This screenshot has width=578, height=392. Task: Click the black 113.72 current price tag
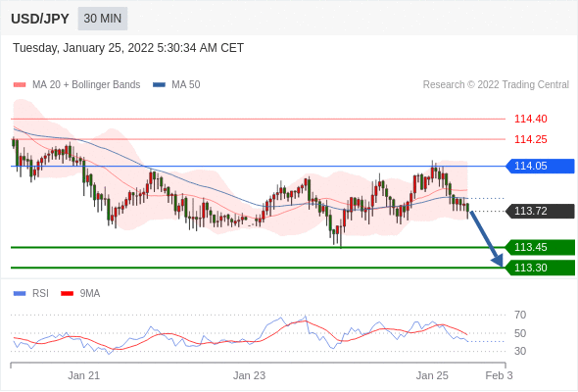[540, 211]
